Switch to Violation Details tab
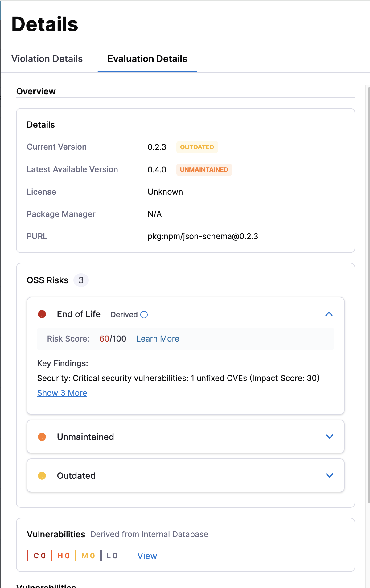 tap(47, 59)
